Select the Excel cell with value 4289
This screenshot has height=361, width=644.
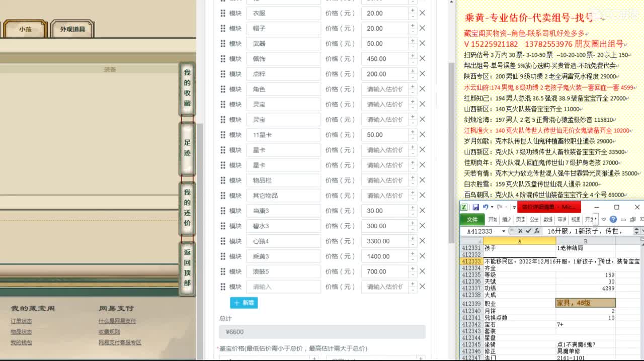coord(586,289)
